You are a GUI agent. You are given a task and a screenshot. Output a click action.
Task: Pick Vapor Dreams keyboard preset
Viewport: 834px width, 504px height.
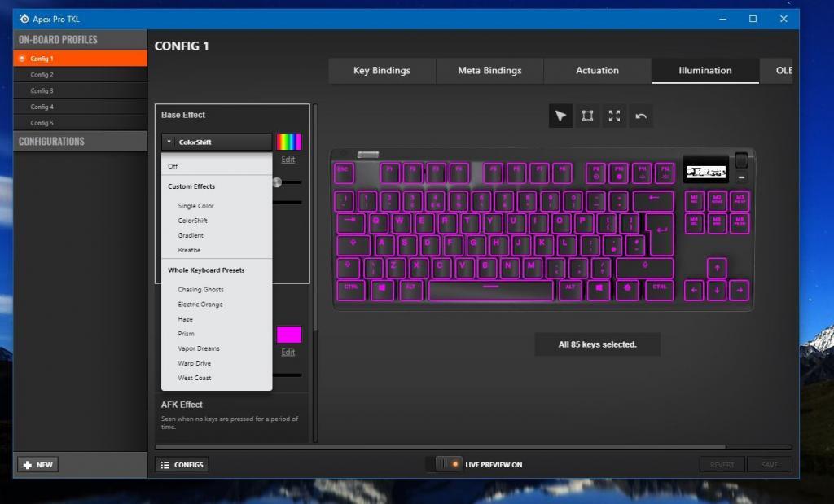pyautogui.click(x=199, y=348)
